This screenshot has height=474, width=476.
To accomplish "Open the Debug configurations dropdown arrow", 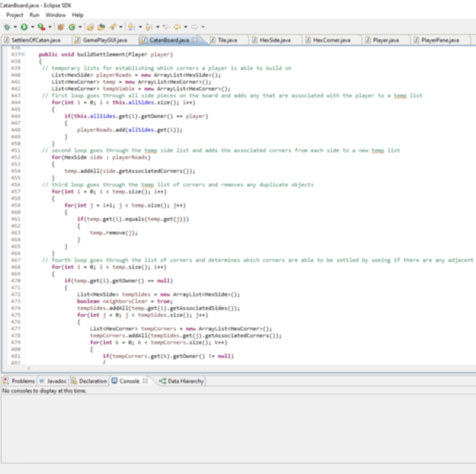I will 15,27.
